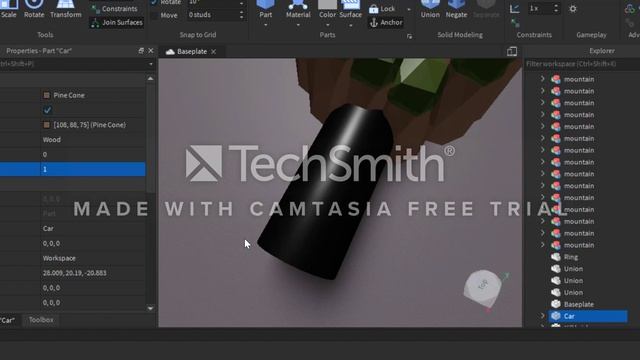Screen dimensions: 640x360
Task: Expand the Material dropdown arrow
Action: [298, 25]
